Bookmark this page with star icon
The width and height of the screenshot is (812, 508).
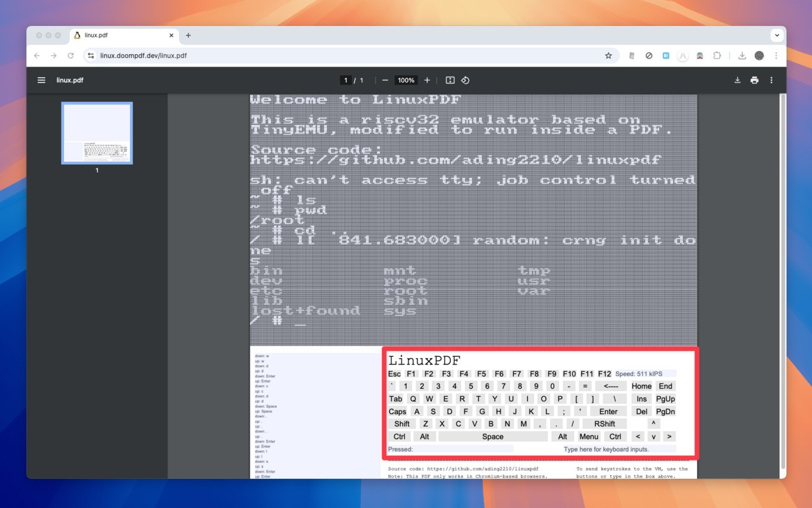pyautogui.click(x=608, y=56)
